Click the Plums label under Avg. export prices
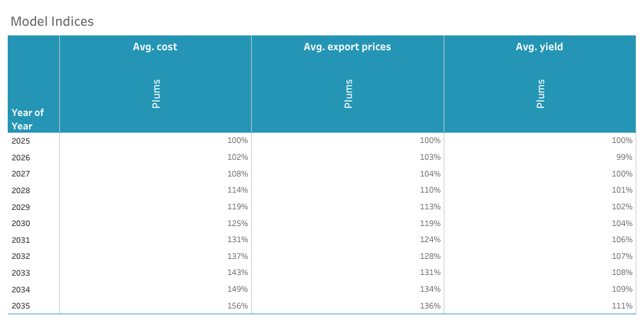Screen dimensions: 644x322 (348, 94)
